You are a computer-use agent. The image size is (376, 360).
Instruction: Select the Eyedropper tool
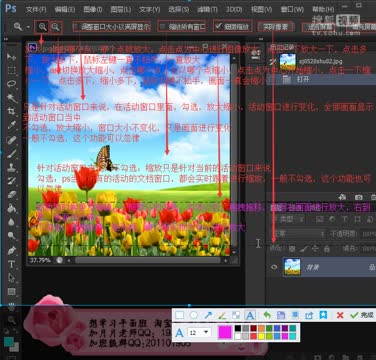(12, 125)
